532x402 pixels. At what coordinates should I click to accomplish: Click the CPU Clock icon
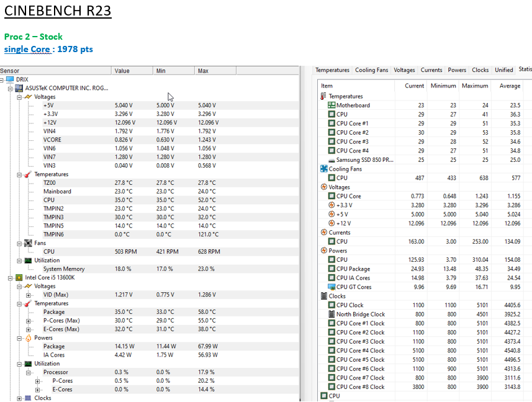pos(331,305)
